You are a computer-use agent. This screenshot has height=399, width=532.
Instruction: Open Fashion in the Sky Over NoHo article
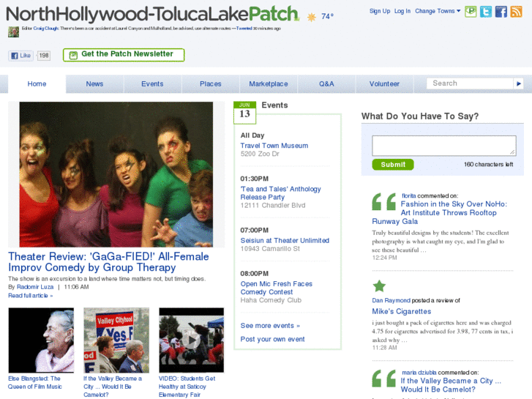tap(439, 212)
